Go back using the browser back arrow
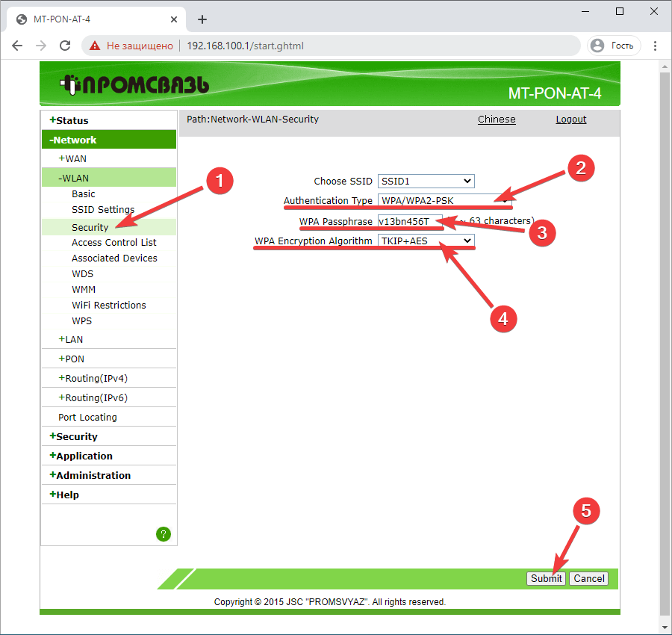The image size is (672, 635). point(17,46)
